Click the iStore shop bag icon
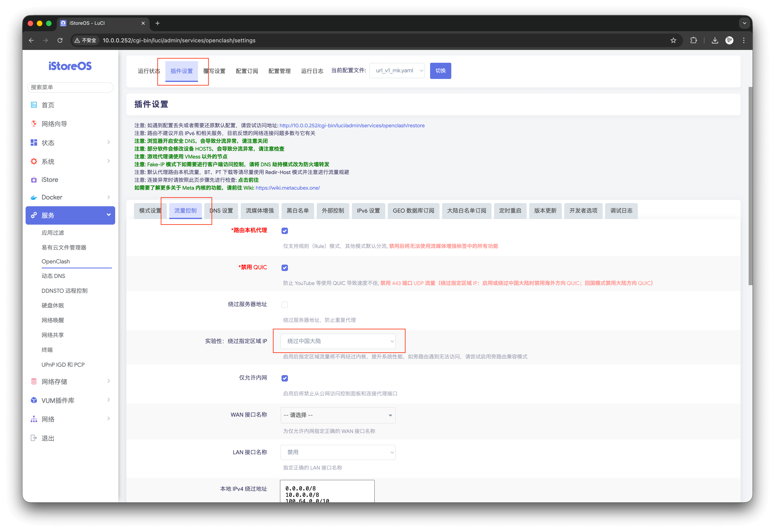Screen dimensions: 775x532 pos(34,180)
